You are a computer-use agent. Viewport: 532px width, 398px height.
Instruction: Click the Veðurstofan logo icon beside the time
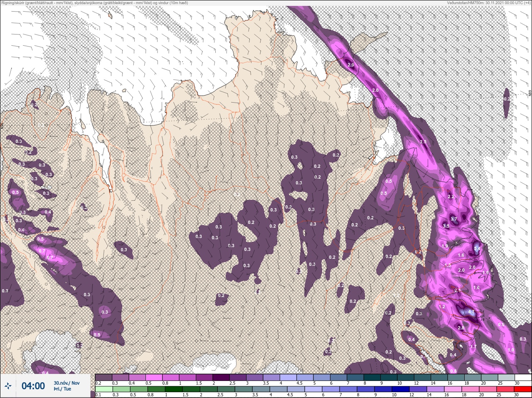(8, 386)
